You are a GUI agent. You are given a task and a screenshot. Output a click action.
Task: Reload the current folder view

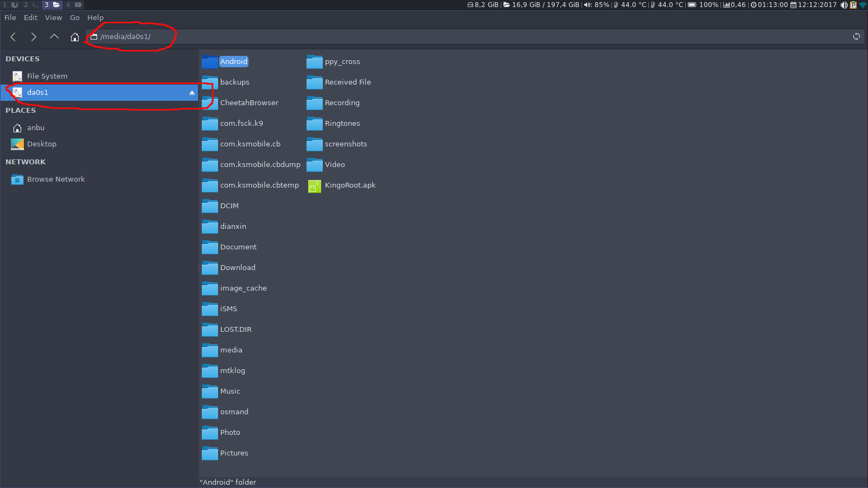(x=857, y=36)
